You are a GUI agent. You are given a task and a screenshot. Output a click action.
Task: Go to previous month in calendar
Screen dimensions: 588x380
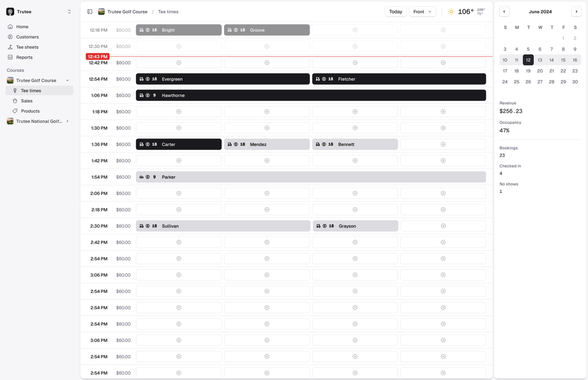[x=504, y=12]
